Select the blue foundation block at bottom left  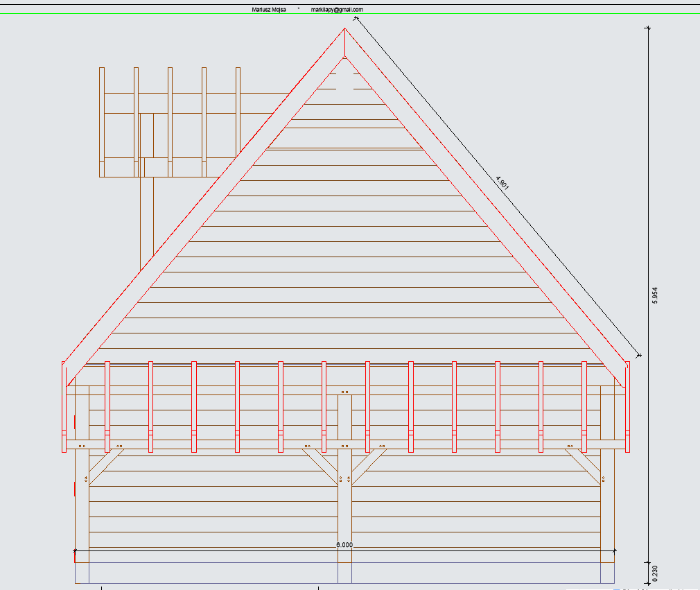point(82,573)
